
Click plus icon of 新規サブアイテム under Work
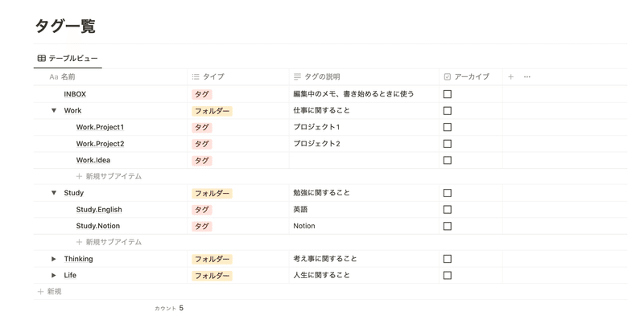79,176
